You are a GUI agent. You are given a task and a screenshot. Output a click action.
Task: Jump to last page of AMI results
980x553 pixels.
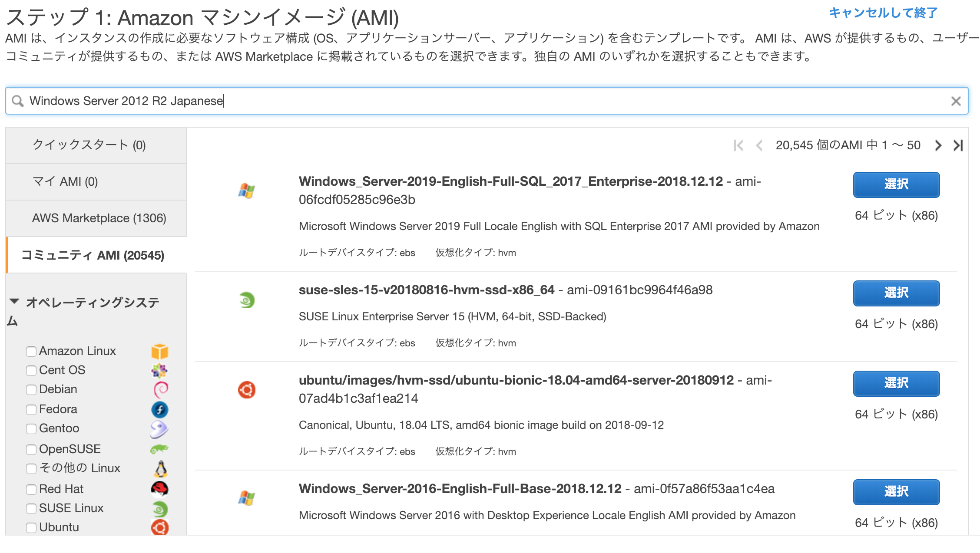(x=958, y=145)
